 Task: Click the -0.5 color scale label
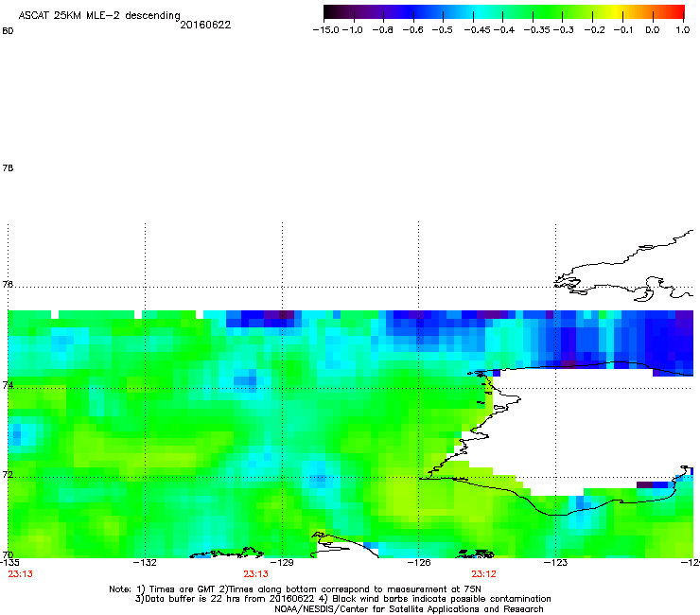click(x=442, y=30)
